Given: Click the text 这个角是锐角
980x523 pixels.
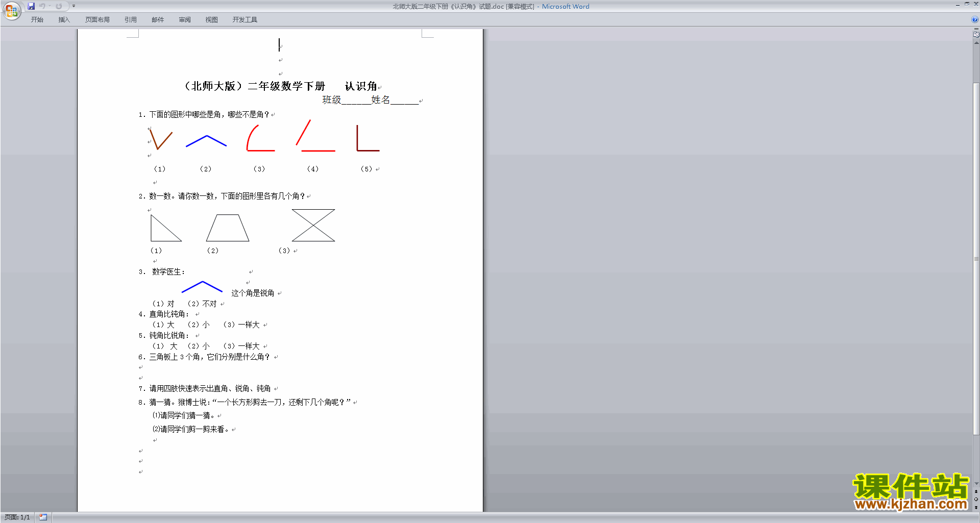Looking at the screenshot, I should coord(253,293).
